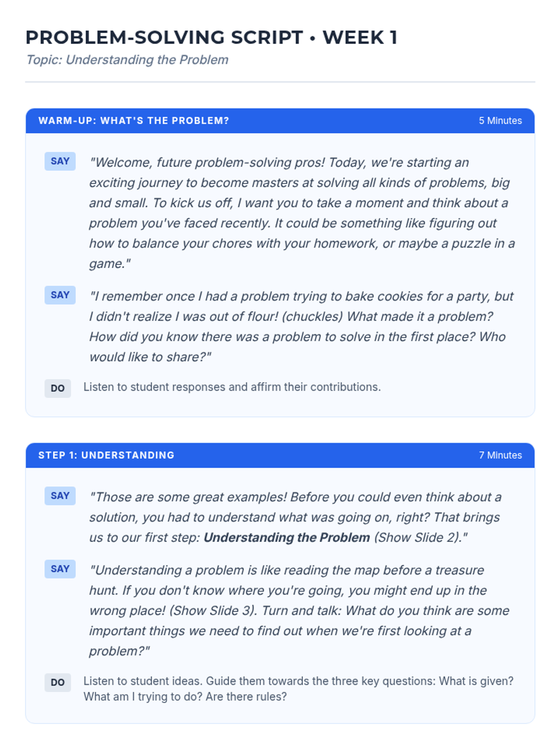Click the DO badge about affirming contributions
The width and height of the screenshot is (560, 747).
[57, 388]
